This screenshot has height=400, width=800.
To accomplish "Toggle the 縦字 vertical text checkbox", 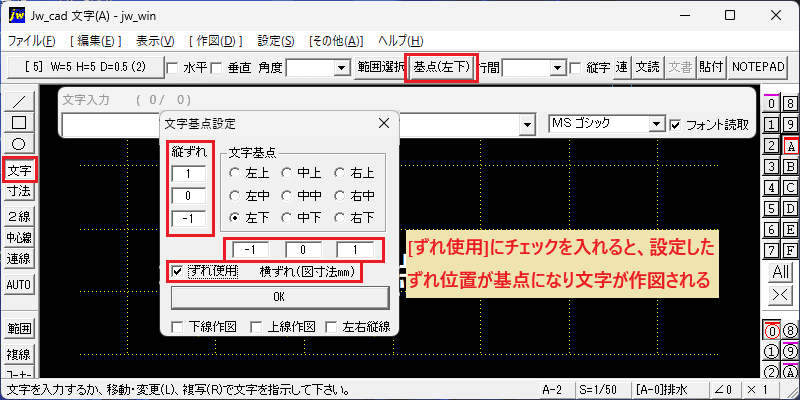I will coord(576,67).
